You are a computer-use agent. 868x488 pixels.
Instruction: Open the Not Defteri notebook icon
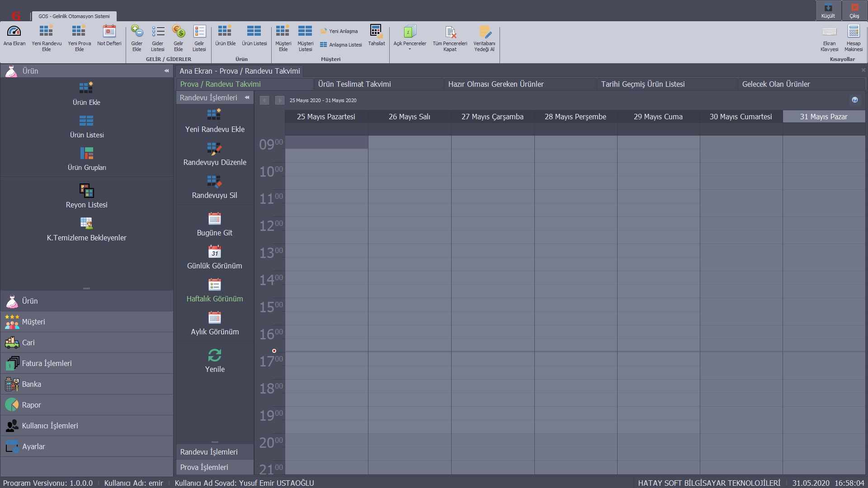point(109,32)
